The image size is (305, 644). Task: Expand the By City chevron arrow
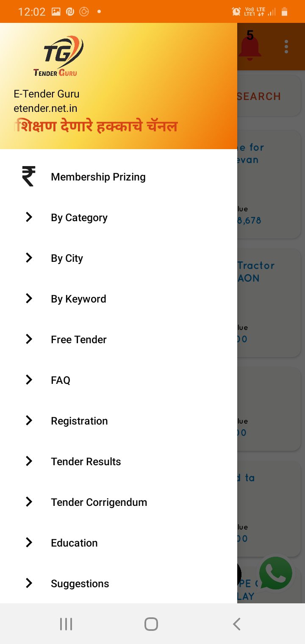pyautogui.click(x=29, y=258)
